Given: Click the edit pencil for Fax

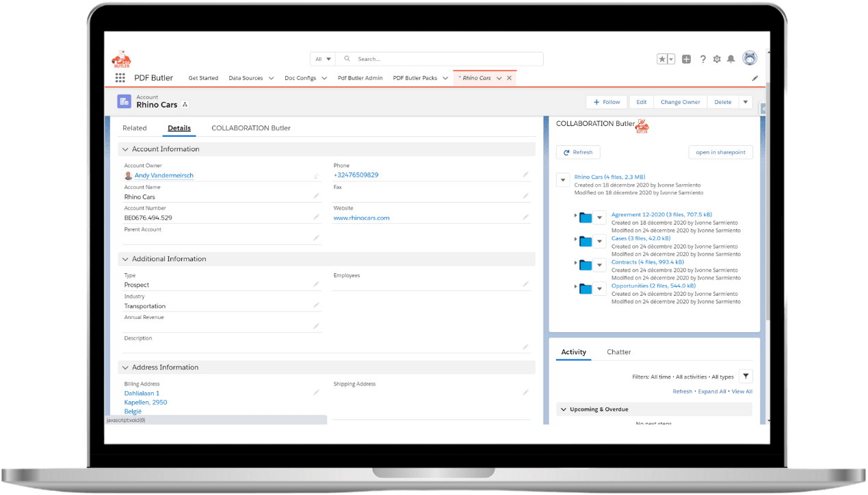Looking at the screenshot, I should click(525, 196).
